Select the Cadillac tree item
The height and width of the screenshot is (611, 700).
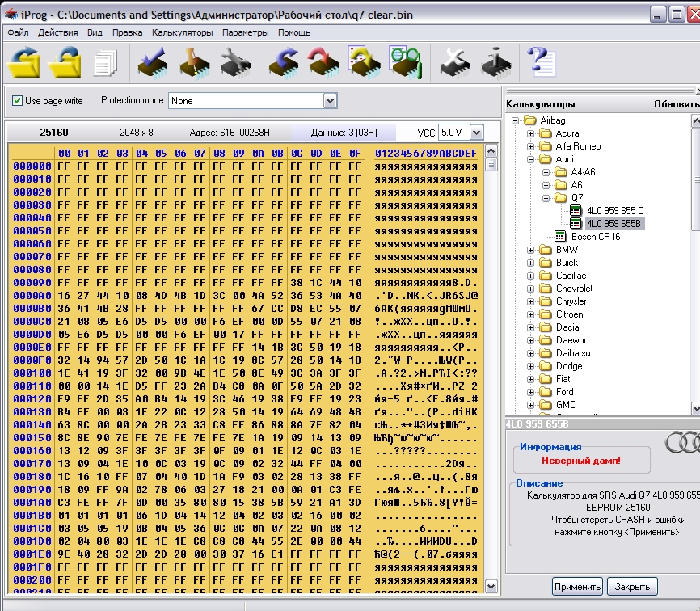[x=571, y=276]
